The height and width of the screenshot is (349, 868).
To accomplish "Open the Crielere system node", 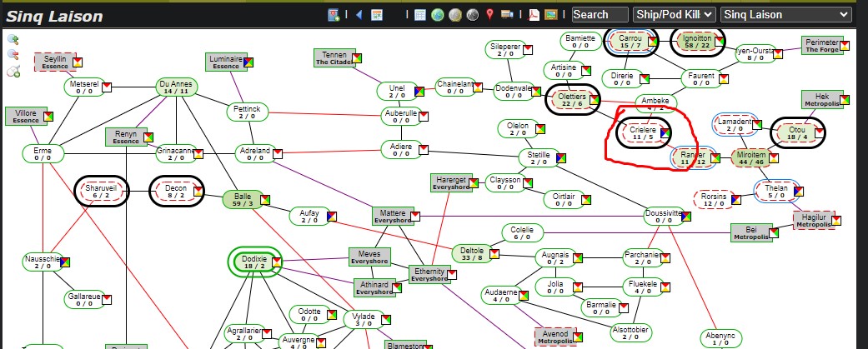I will click(643, 133).
